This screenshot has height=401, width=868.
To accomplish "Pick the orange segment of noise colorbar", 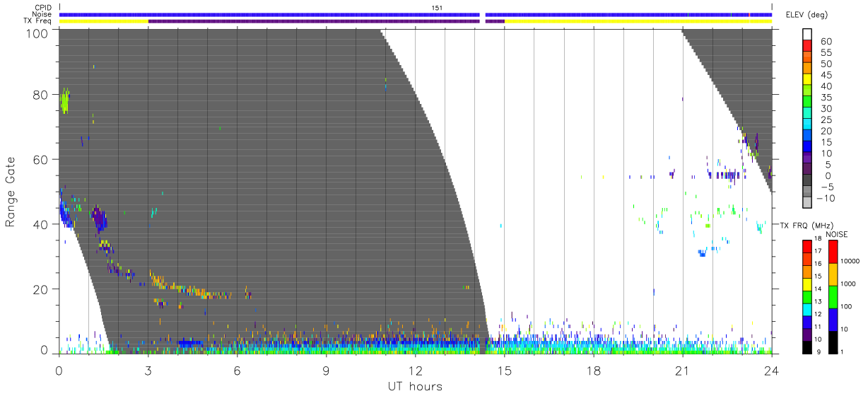I will click(833, 274).
